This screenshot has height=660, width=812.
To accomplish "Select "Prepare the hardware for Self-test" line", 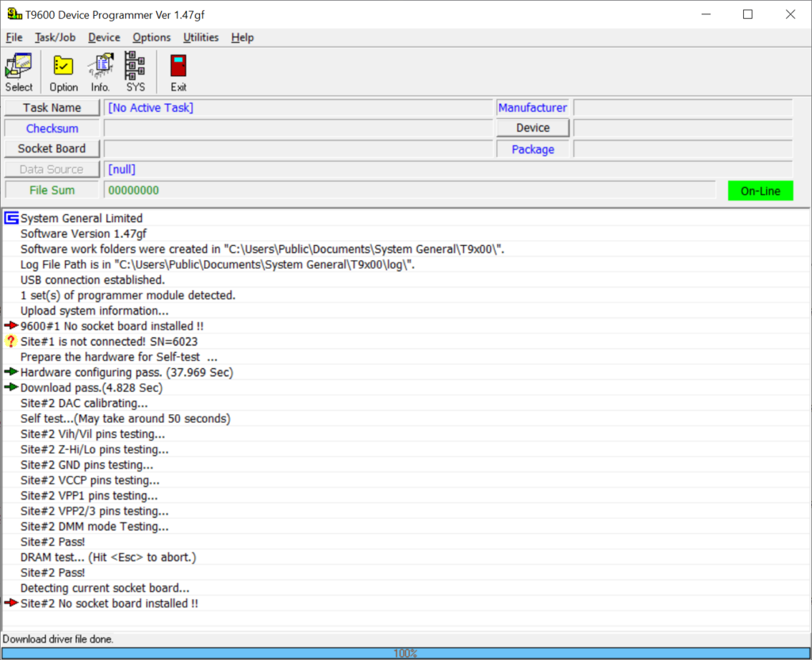I will click(119, 357).
